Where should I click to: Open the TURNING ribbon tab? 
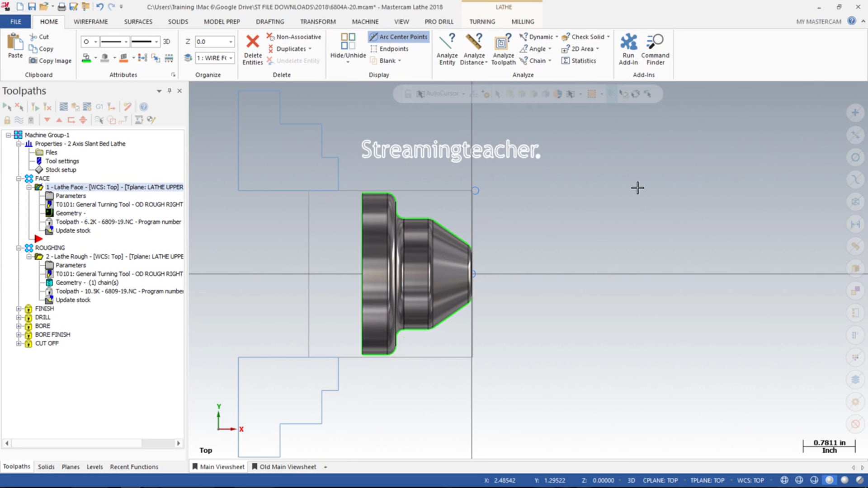(x=481, y=21)
